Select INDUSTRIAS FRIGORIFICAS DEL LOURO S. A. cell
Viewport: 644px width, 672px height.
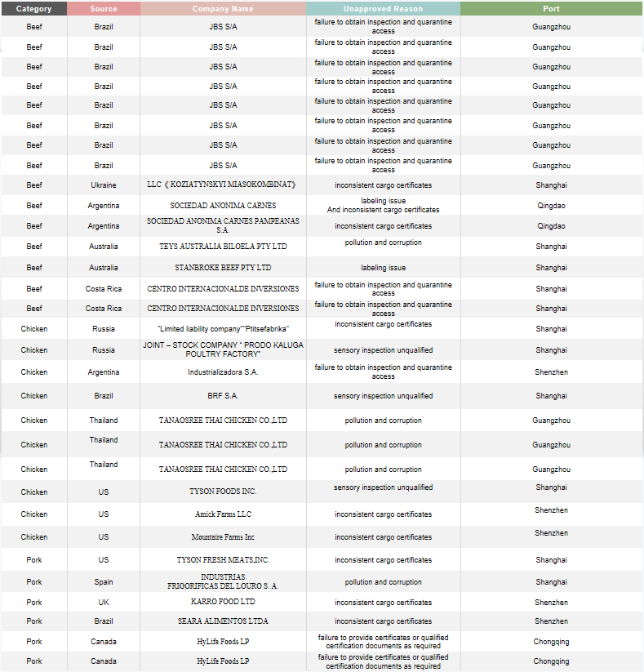point(223,581)
